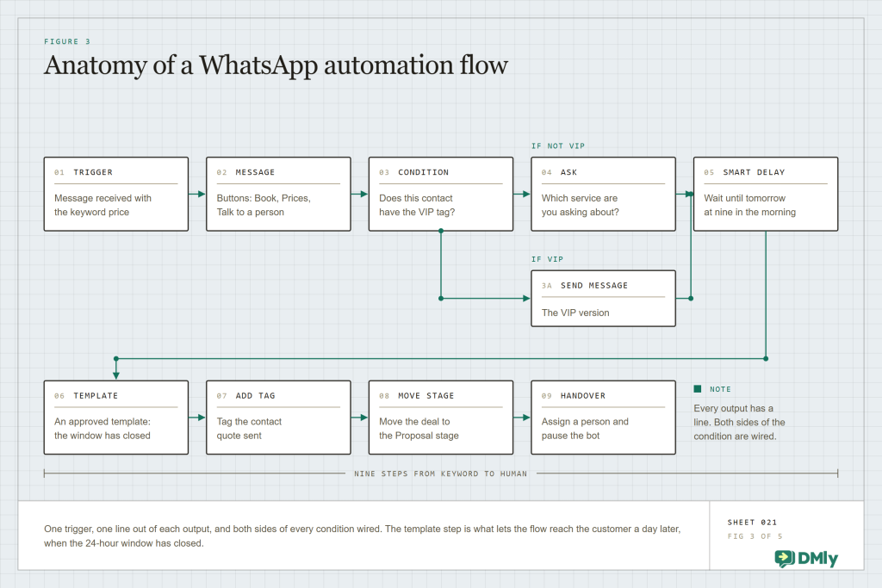
Task: Click 'Does this contact have the VIP tag?'
Action: pos(417,205)
